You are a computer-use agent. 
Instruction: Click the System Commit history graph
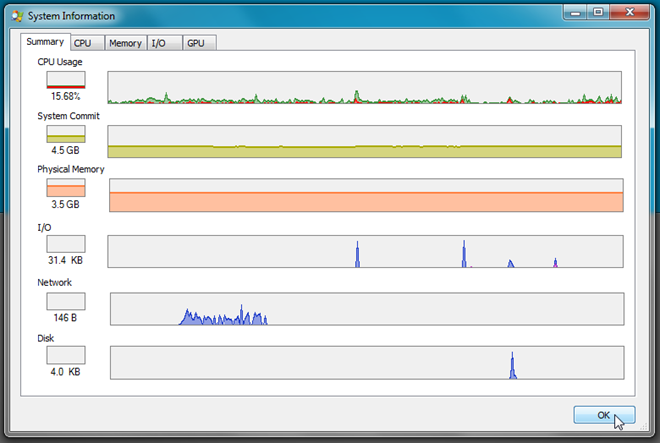pyautogui.click(x=365, y=141)
